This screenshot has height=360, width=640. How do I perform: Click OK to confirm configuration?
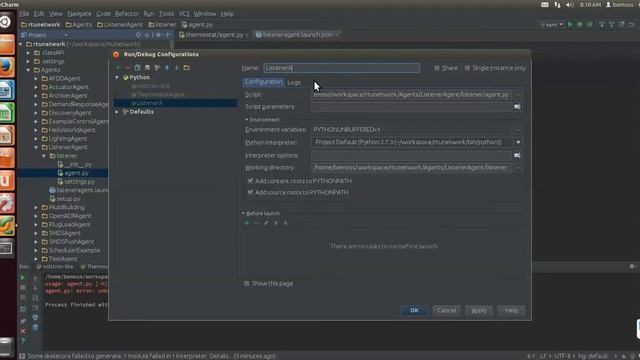pyautogui.click(x=414, y=310)
